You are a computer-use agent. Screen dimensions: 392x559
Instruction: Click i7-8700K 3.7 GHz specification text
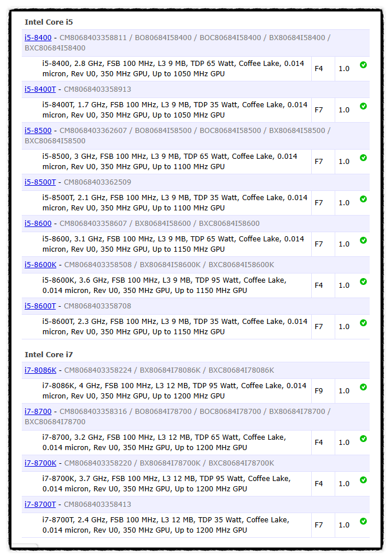click(166, 484)
